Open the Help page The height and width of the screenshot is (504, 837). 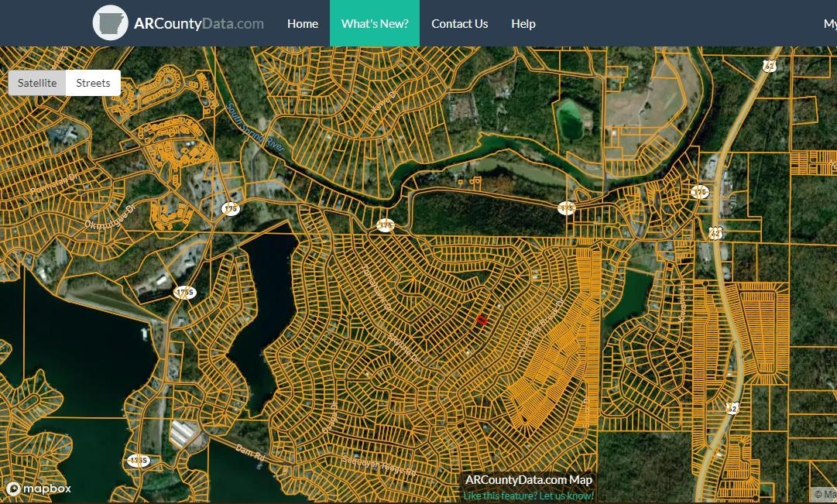(523, 23)
